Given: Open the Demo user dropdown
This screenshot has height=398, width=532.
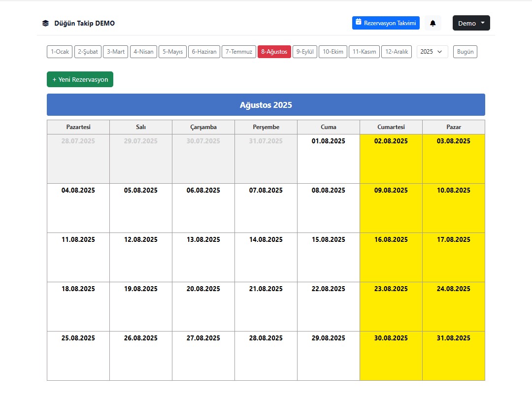Looking at the screenshot, I should 471,23.
